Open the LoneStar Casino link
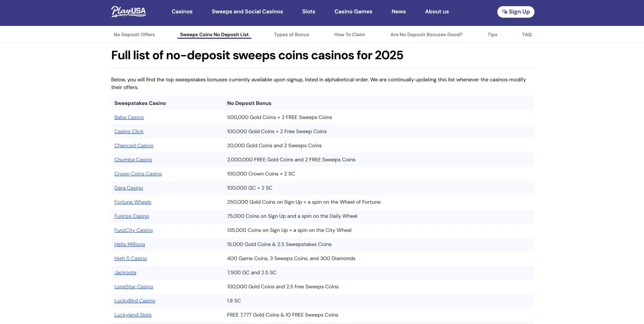644x324 pixels. click(x=134, y=287)
